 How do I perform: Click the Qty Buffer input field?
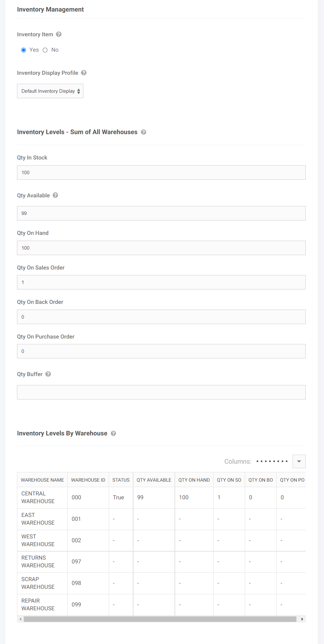[161, 392]
